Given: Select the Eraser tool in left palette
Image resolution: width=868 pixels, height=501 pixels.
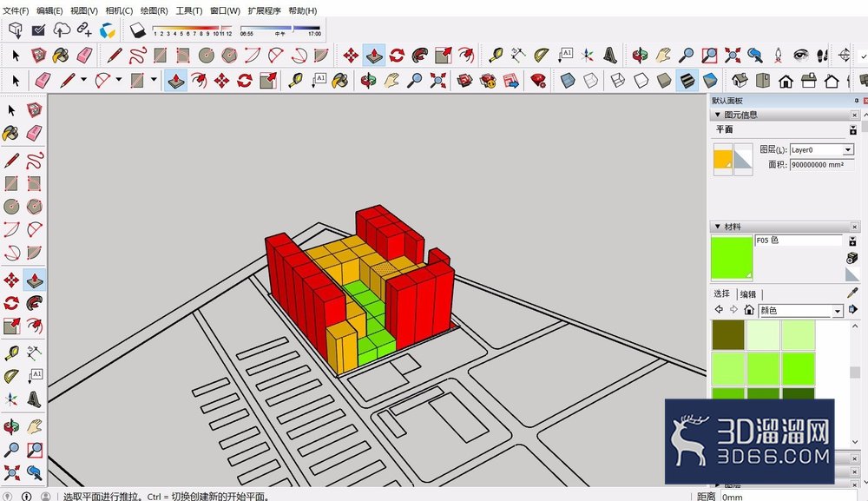Looking at the screenshot, I should click(35, 133).
